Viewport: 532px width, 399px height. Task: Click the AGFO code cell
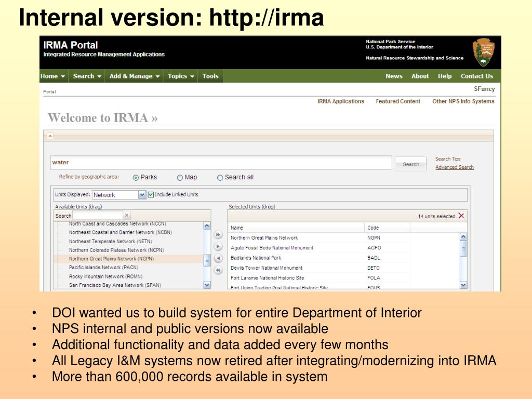(374, 248)
